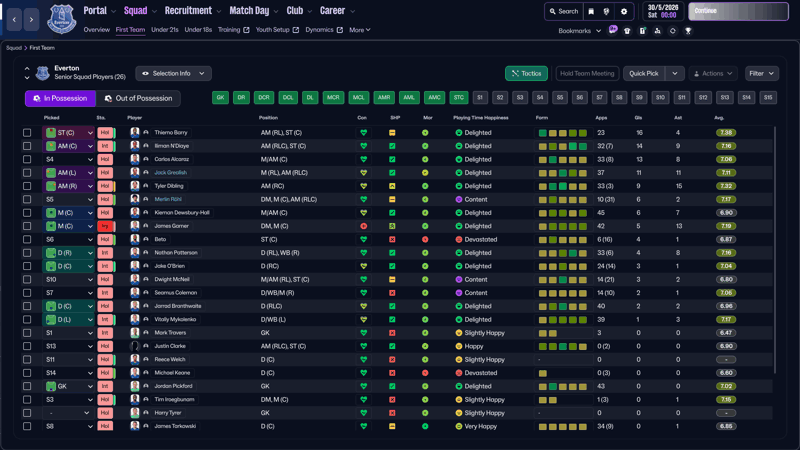
Task: Tick the checkbox for James Garner
Action: (27, 226)
